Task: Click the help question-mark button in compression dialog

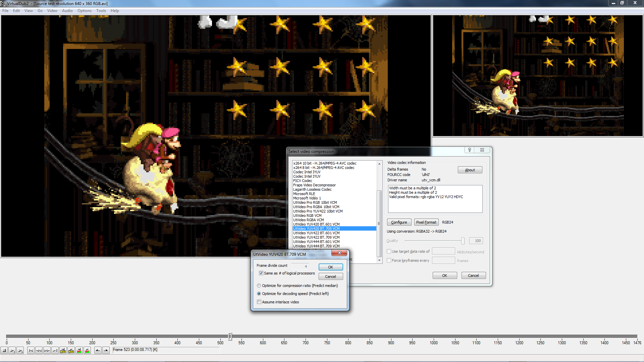Action: (470, 150)
